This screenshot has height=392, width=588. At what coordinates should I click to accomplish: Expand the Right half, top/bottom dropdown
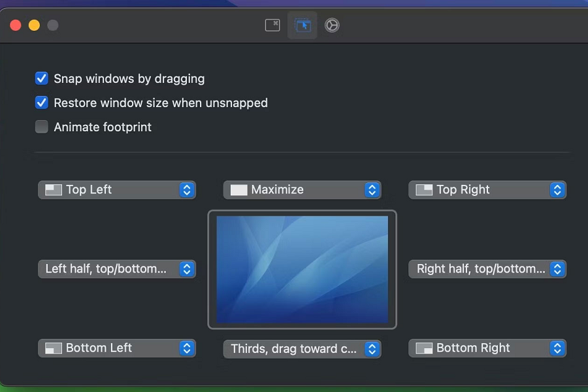[x=487, y=269]
